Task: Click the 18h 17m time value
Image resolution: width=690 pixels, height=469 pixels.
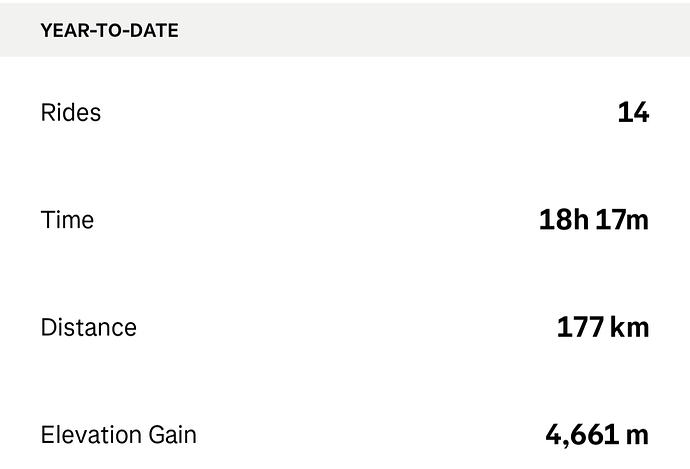Action: (x=594, y=220)
